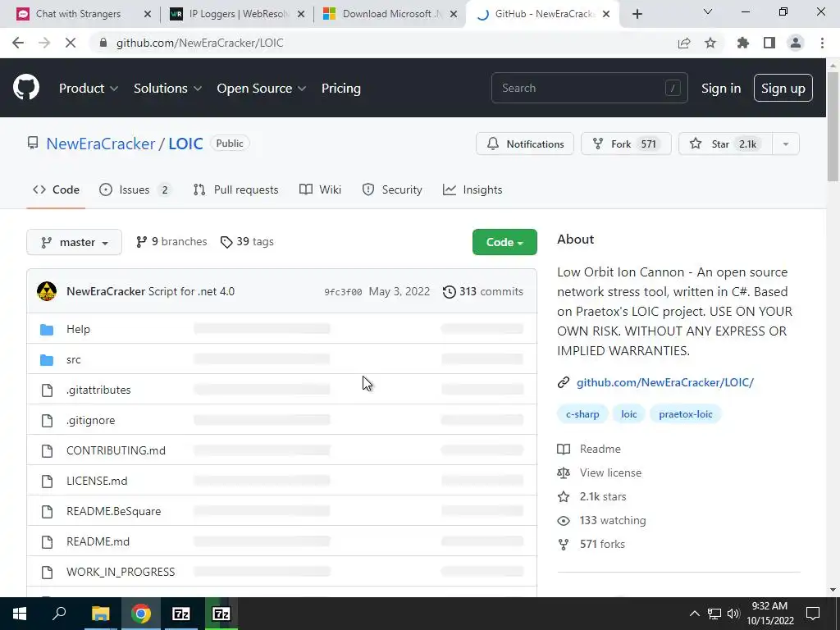This screenshot has height=630, width=840.
Task: Show hidden system tray icons
Action: point(694,614)
